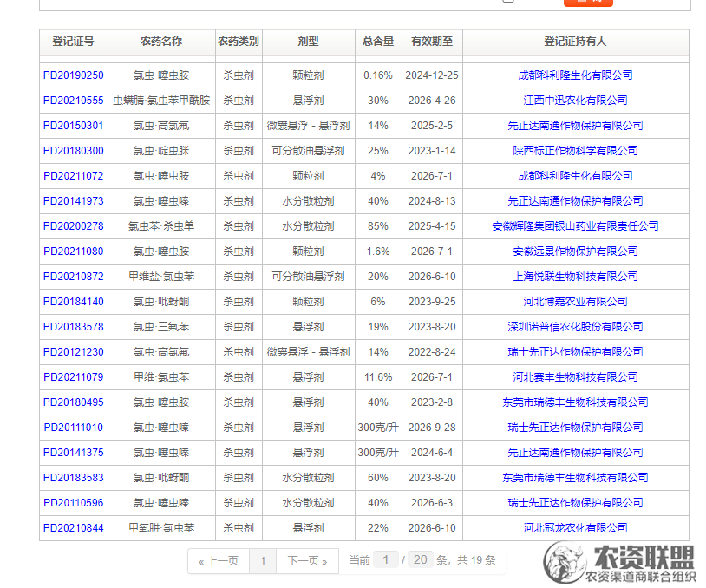
Task: Open registration PD20180300 link
Action: [x=74, y=151]
